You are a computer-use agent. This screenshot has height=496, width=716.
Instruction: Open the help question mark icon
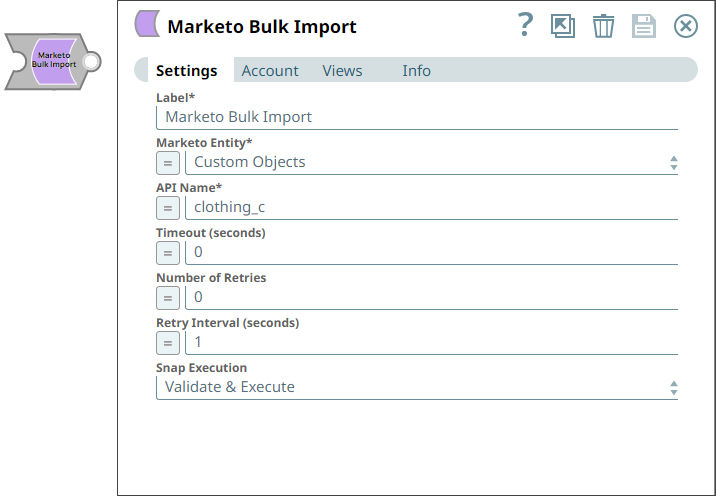pyautogui.click(x=525, y=25)
